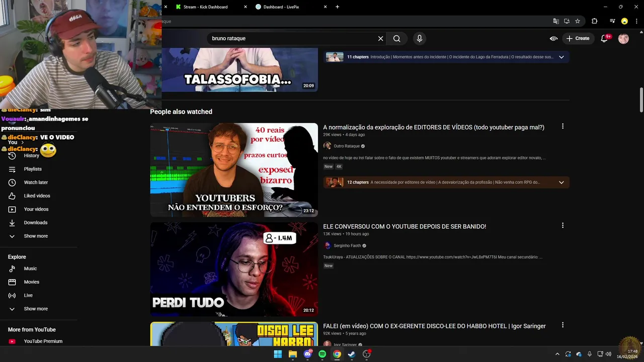Click the page vertical scrollbar thumb
The width and height of the screenshot is (644, 362).
pyautogui.click(x=641, y=100)
